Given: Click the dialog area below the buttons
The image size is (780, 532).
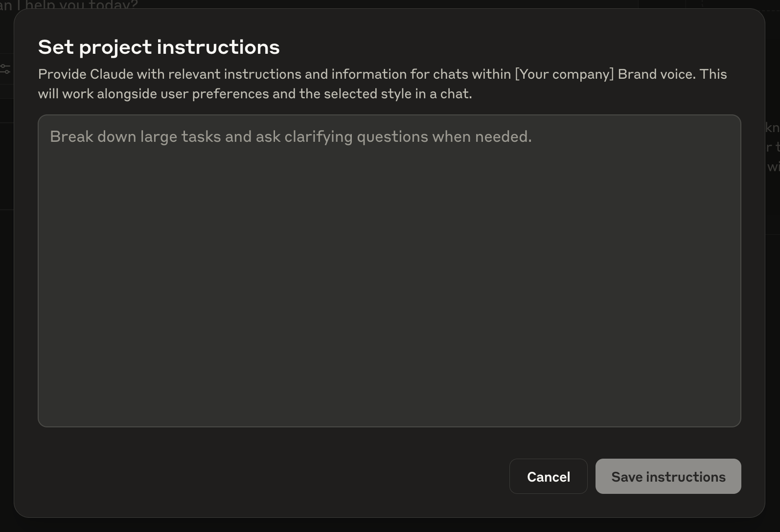Looking at the screenshot, I should (390, 506).
